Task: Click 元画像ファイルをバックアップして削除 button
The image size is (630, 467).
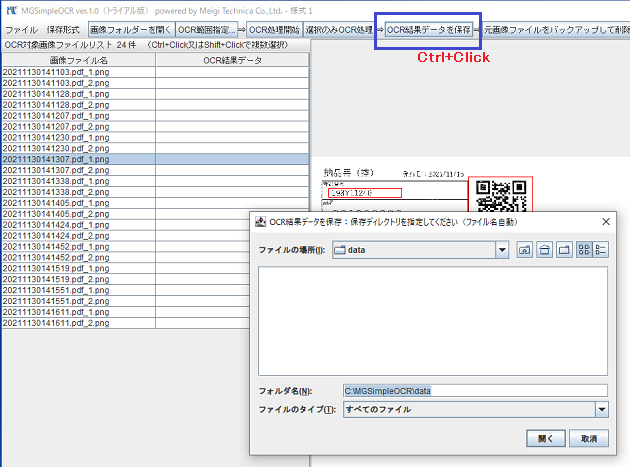Action: [556, 30]
